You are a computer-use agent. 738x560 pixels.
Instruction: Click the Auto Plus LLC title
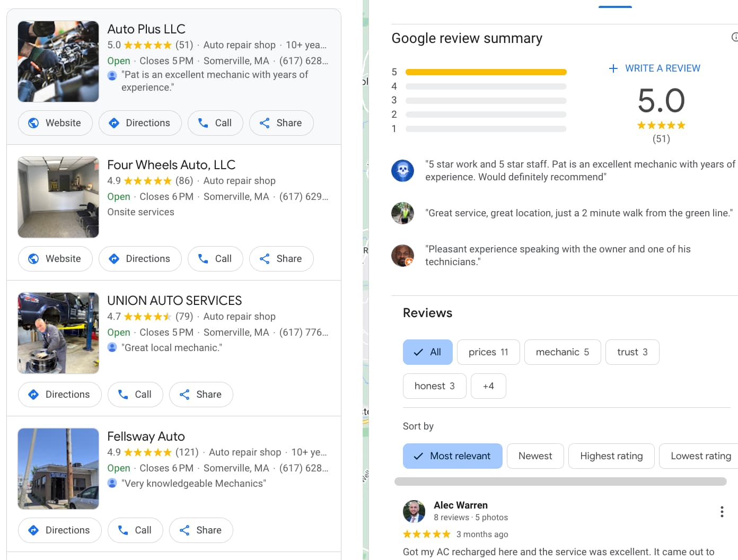click(x=146, y=29)
